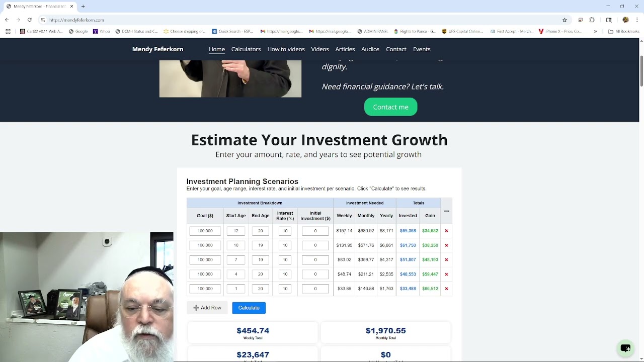Open the iPhone X Price bookmark
644x362 pixels.
pos(560,31)
